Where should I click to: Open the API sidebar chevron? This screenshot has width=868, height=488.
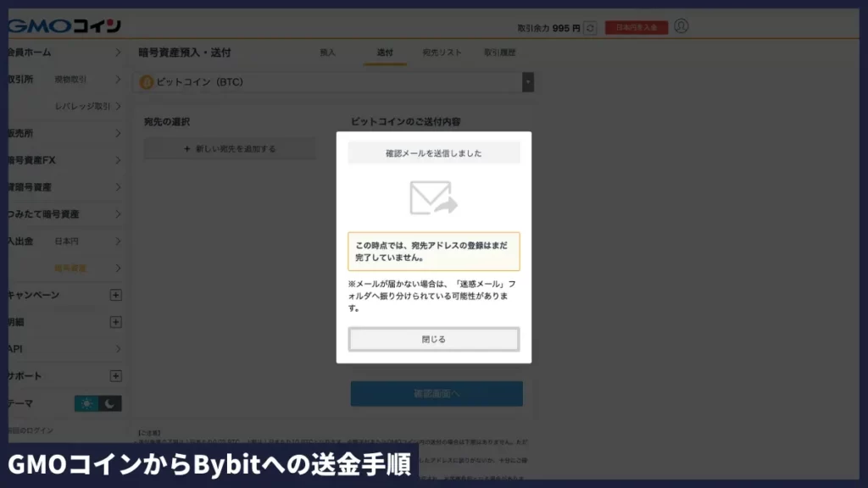pos(117,349)
